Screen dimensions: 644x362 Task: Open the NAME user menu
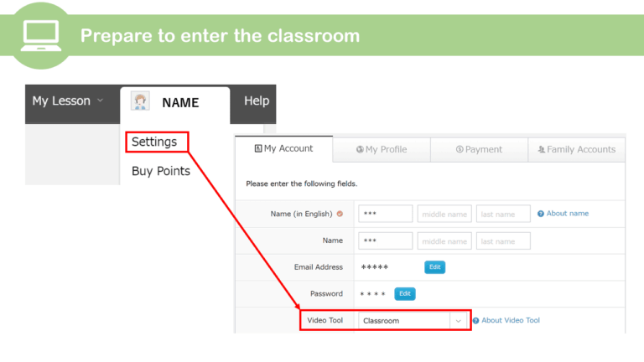pyautogui.click(x=179, y=102)
